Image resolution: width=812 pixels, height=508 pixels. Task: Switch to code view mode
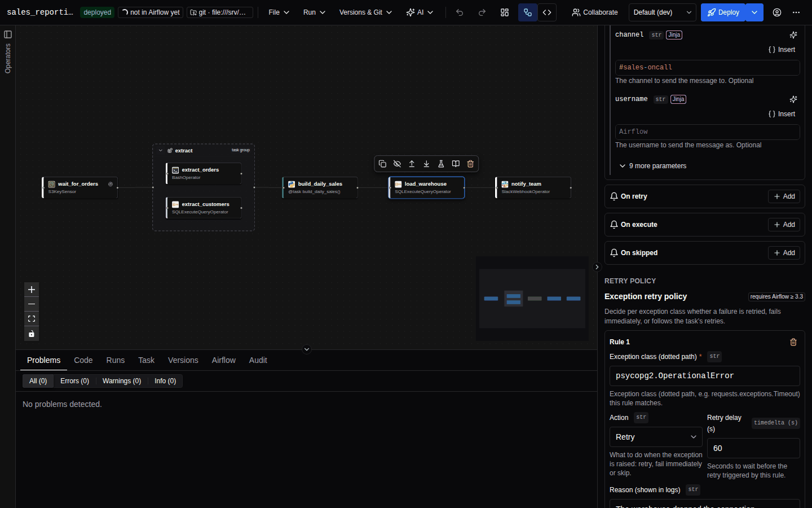(x=547, y=12)
